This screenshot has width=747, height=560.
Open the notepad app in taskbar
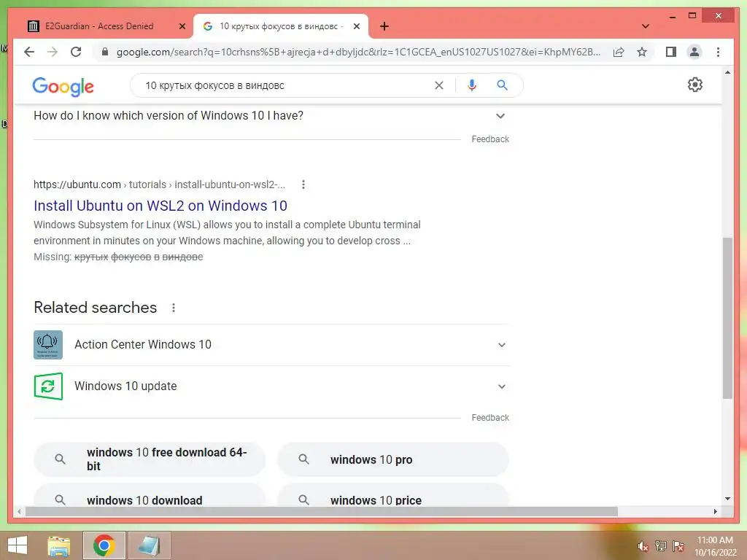pos(149,545)
